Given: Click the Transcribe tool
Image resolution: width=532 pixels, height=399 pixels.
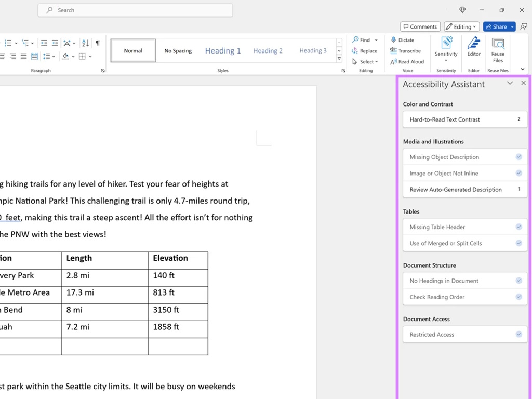Looking at the screenshot, I should pyautogui.click(x=405, y=51).
